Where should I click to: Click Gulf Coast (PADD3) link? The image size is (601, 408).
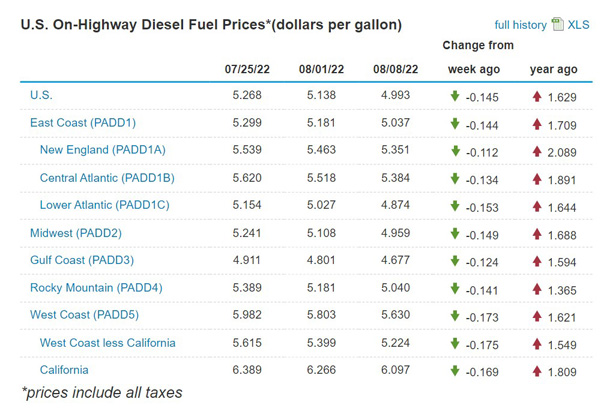point(81,260)
